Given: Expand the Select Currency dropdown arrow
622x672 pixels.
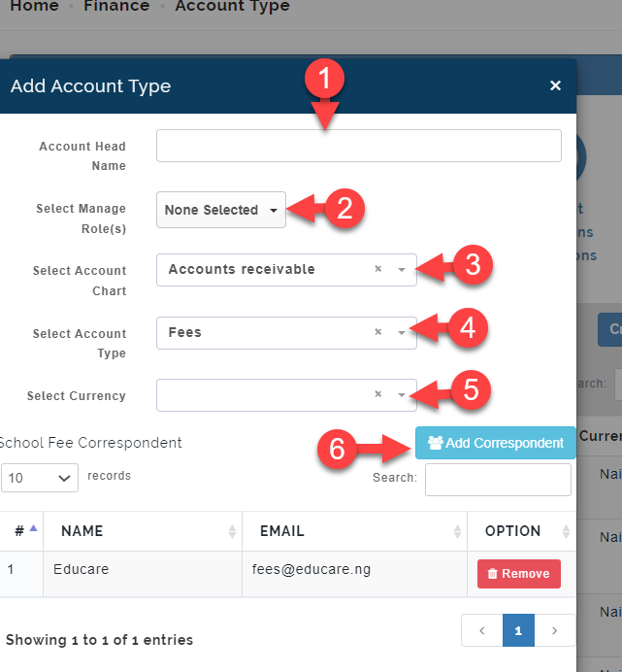Looking at the screenshot, I should pos(402,394).
